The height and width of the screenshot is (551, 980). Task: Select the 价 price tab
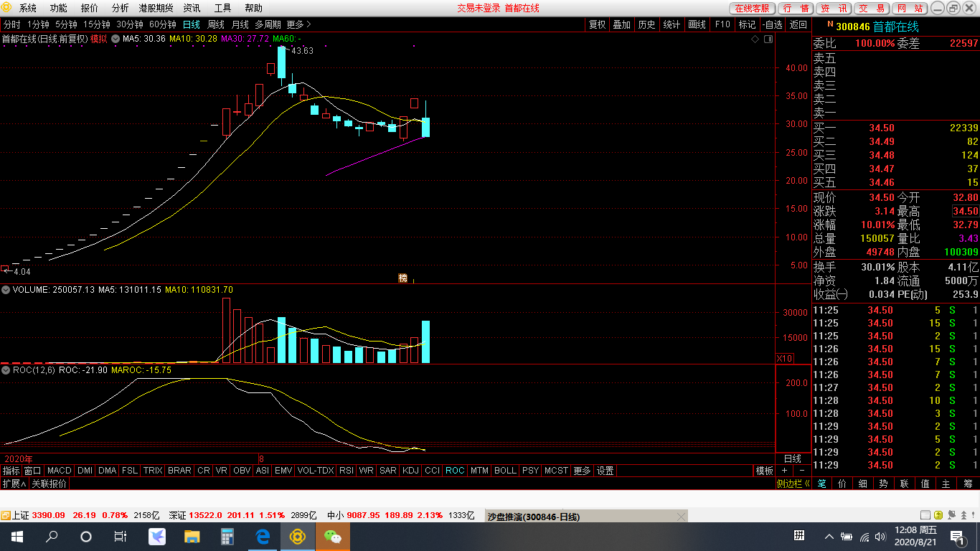click(842, 484)
